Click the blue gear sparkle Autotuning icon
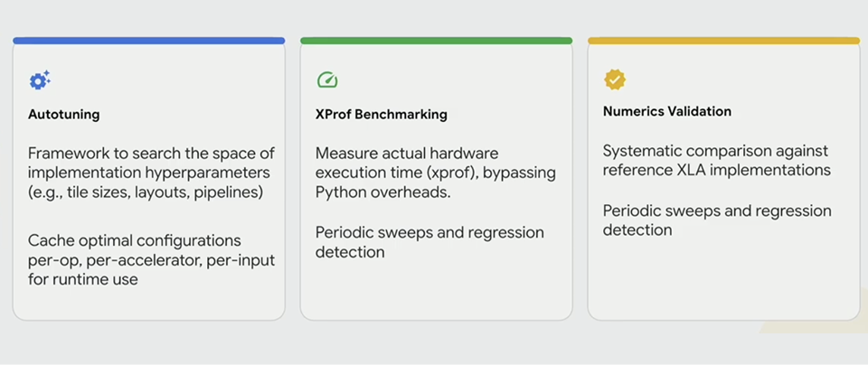 coord(40,80)
